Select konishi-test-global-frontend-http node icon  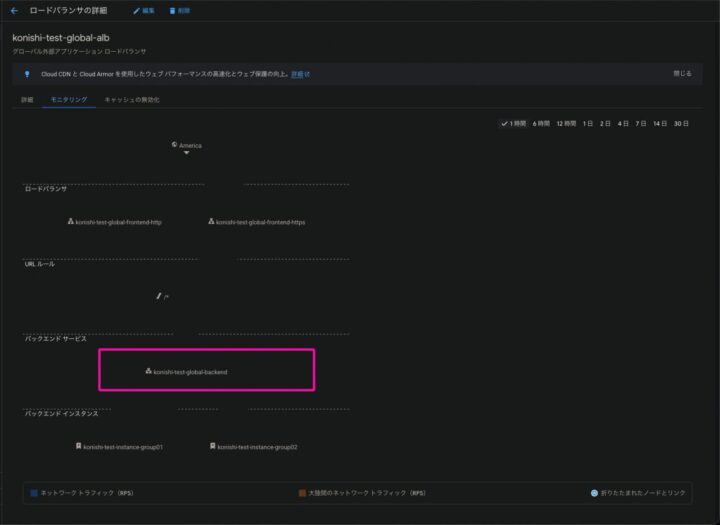[71, 222]
